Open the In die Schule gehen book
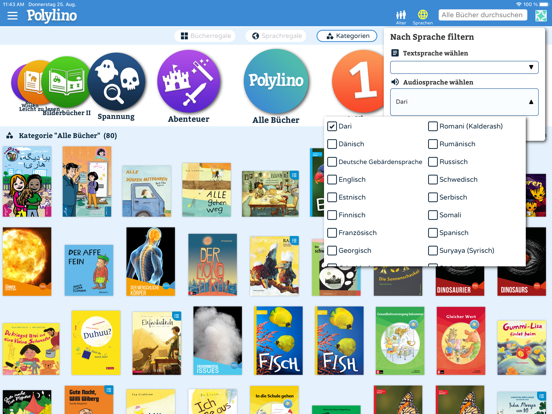This screenshot has width=552, height=414. click(274, 400)
